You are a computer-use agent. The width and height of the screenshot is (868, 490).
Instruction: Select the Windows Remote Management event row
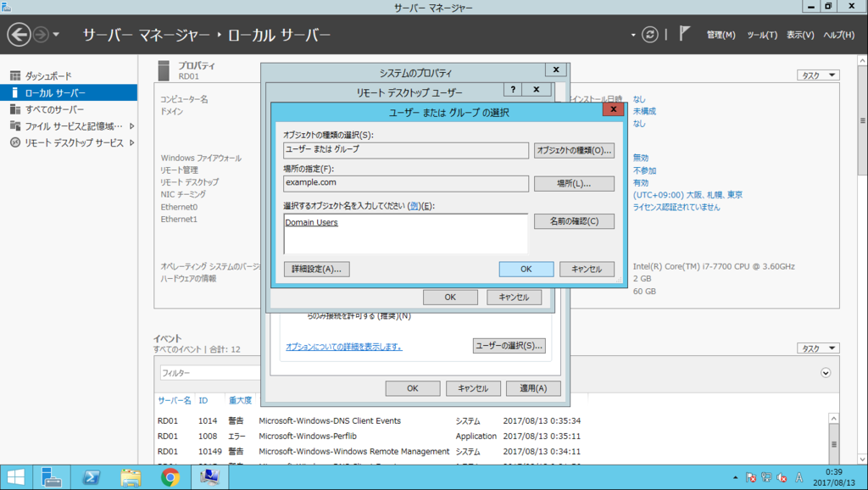coord(370,452)
